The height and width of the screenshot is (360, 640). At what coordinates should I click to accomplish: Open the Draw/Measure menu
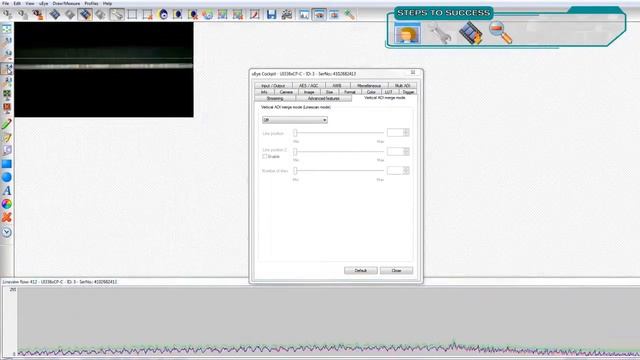(x=66, y=3)
